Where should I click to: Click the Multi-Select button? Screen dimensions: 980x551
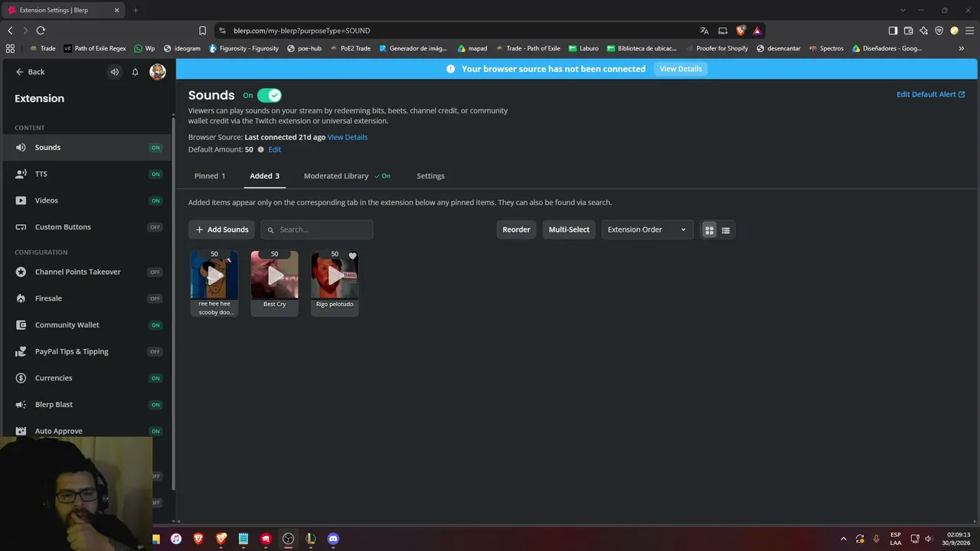coord(569,230)
